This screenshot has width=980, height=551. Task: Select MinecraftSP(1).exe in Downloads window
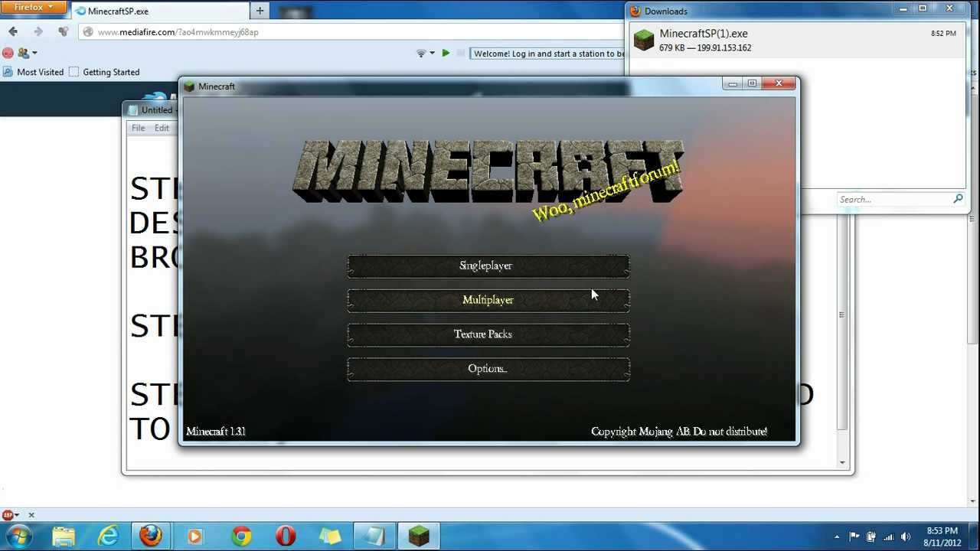tap(796, 41)
